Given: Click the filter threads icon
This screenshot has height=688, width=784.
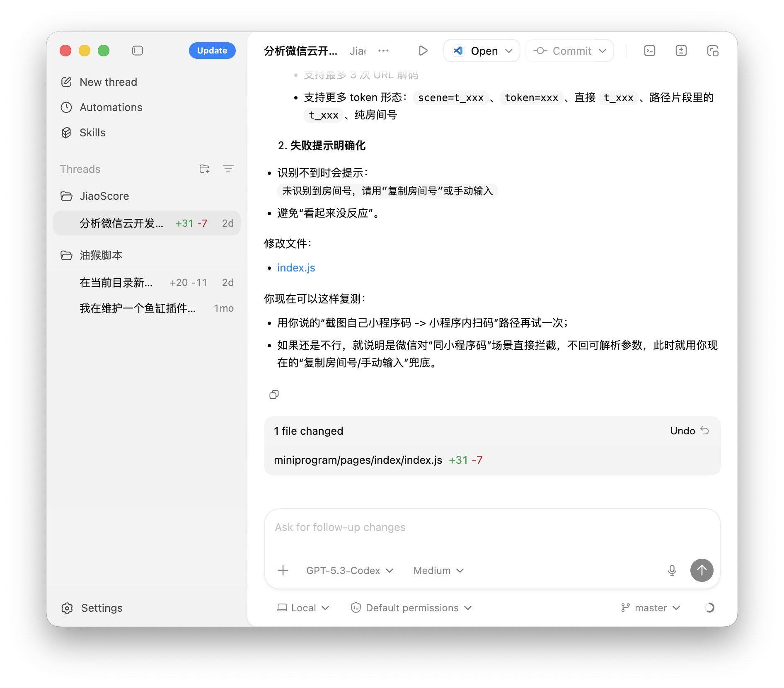Looking at the screenshot, I should point(228,169).
